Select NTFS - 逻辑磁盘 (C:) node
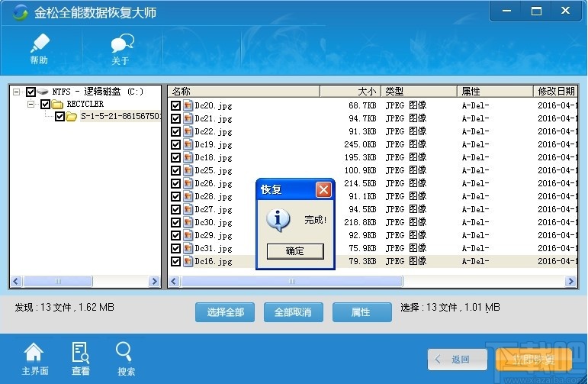588x384 pixels. click(x=98, y=92)
